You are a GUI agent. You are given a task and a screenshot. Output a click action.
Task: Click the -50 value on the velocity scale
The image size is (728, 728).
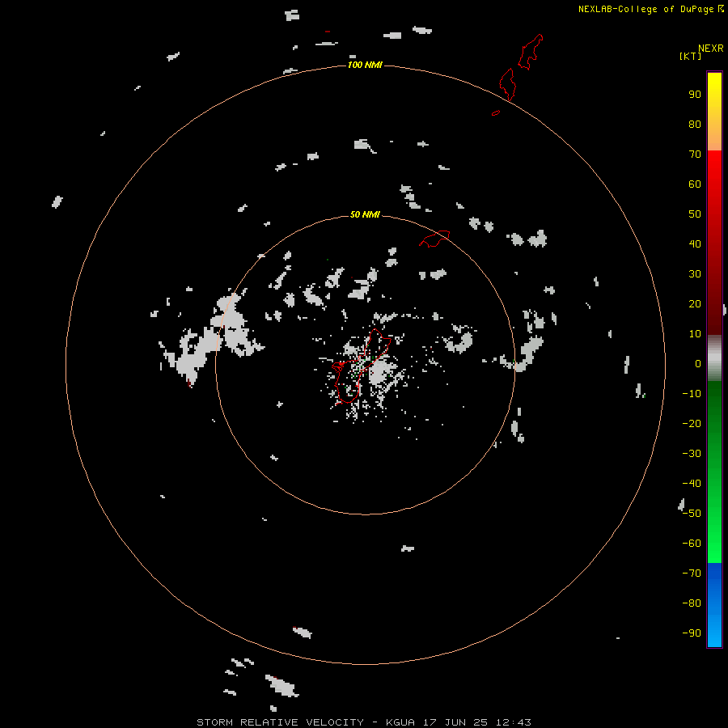coord(692,514)
